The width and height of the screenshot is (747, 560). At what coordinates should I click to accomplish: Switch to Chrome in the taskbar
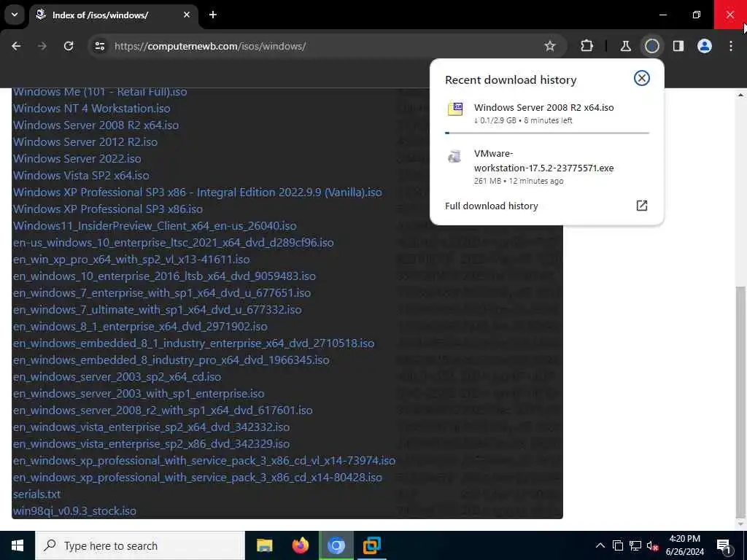point(336,545)
